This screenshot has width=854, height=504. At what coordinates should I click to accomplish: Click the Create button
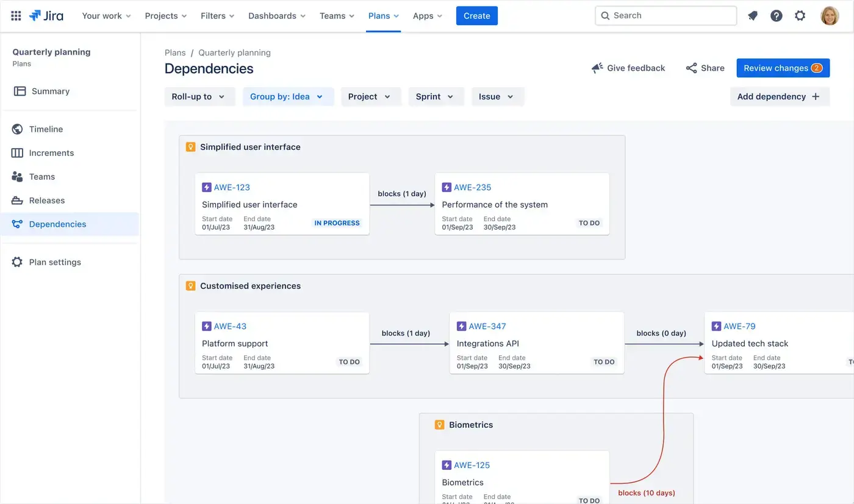point(477,16)
